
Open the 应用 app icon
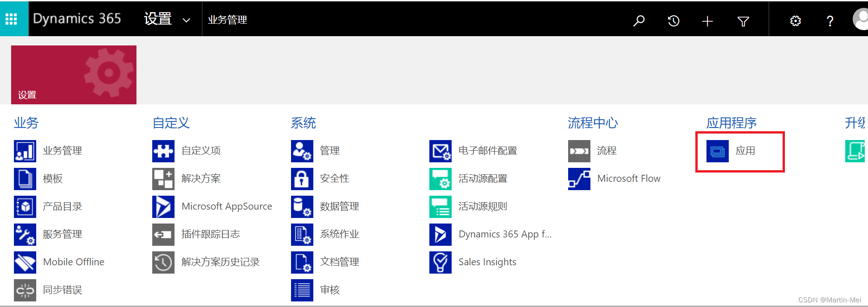(718, 151)
